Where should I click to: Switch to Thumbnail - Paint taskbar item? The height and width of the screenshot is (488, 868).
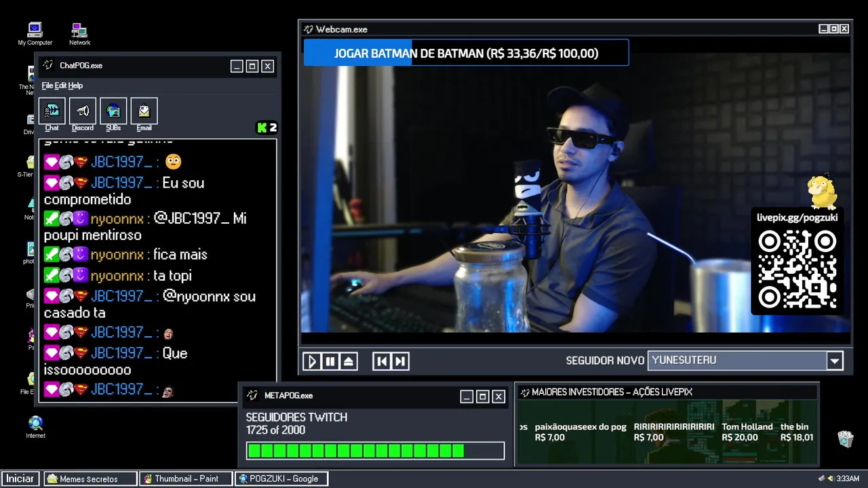(186, 479)
